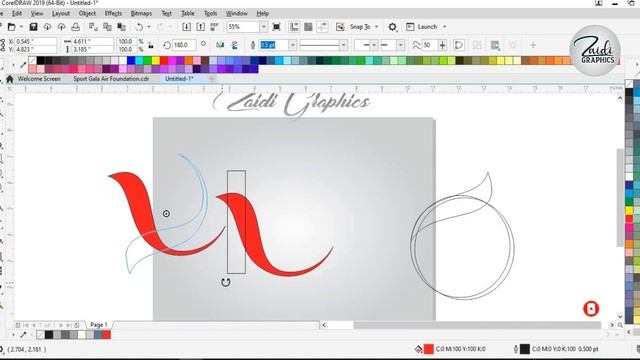Screen dimensions: 640x360
Task: Click the Import icon
Action: 186,27
